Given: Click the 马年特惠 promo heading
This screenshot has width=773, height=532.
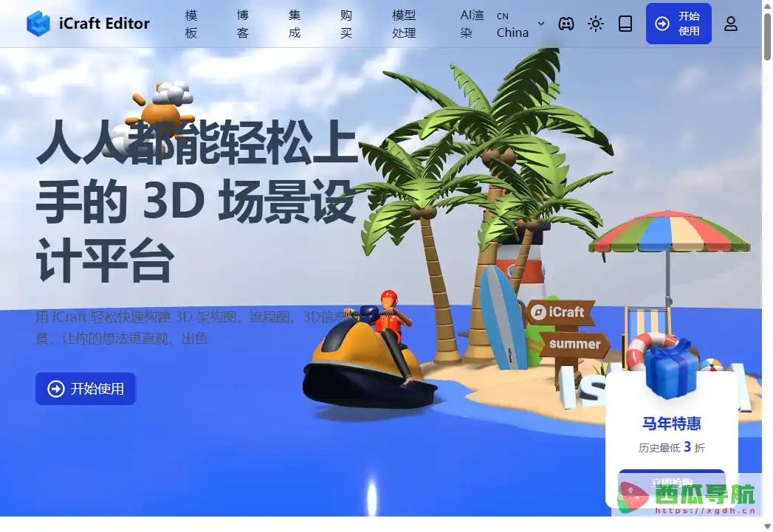Looking at the screenshot, I should pos(671,423).
